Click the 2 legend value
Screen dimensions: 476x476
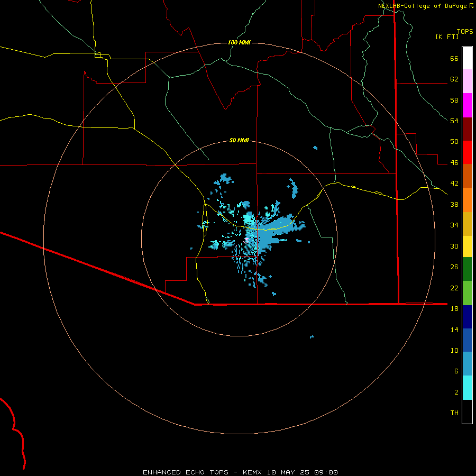coord(456,392)
